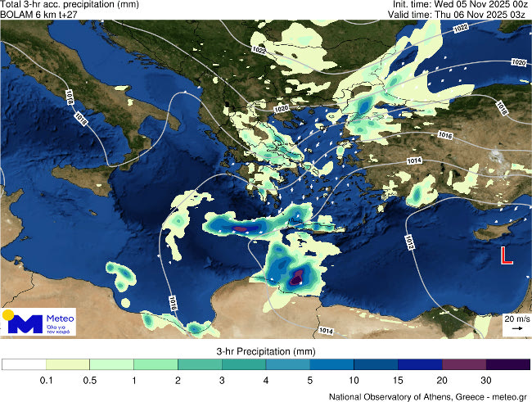Image resolution: width=532 pixels, height=402 pixels.
Task: Pick the legend swatch between 1 and 2
Action: pyautogui.click(x=156, y=364)
